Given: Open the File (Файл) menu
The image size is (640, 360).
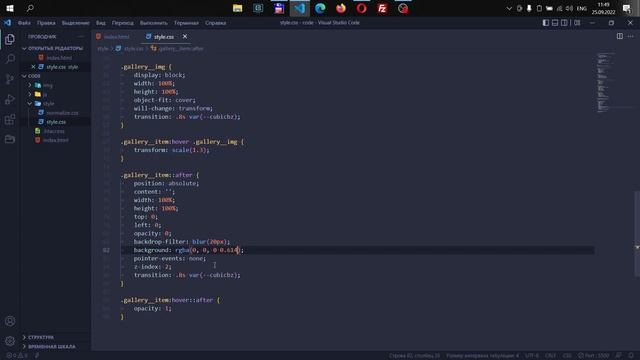Looking at the screenshot, I should (24, 23).
